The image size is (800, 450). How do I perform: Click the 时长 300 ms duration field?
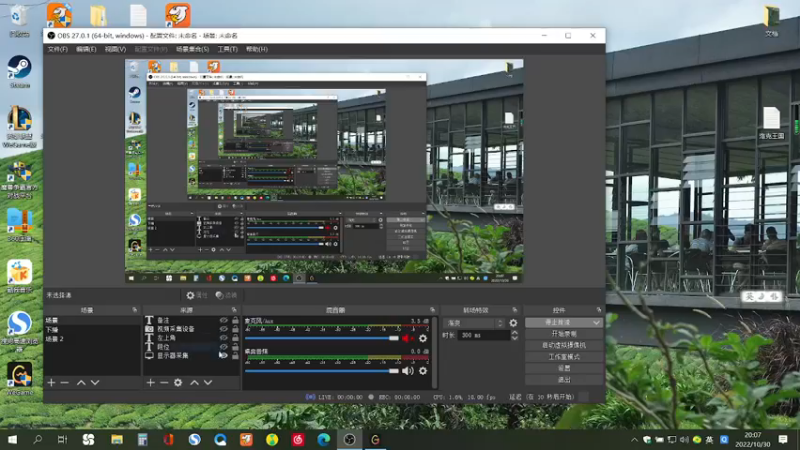(484, 335)
